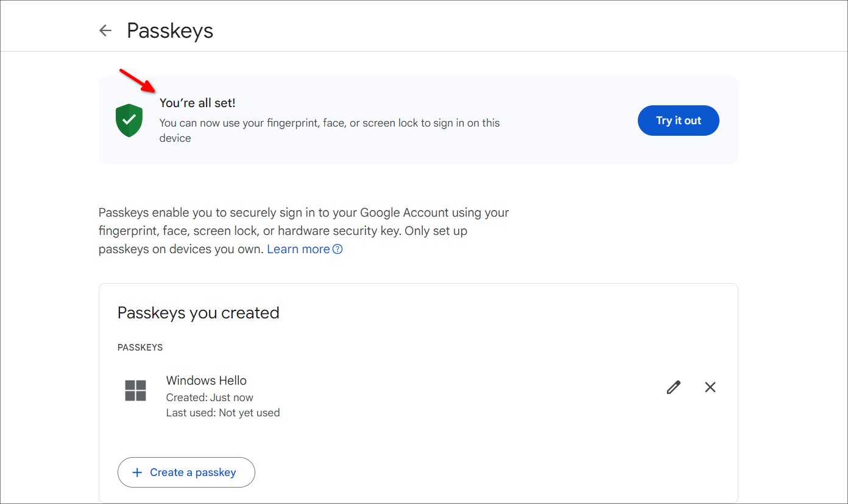Open the Learn more link

coord(299,249)
